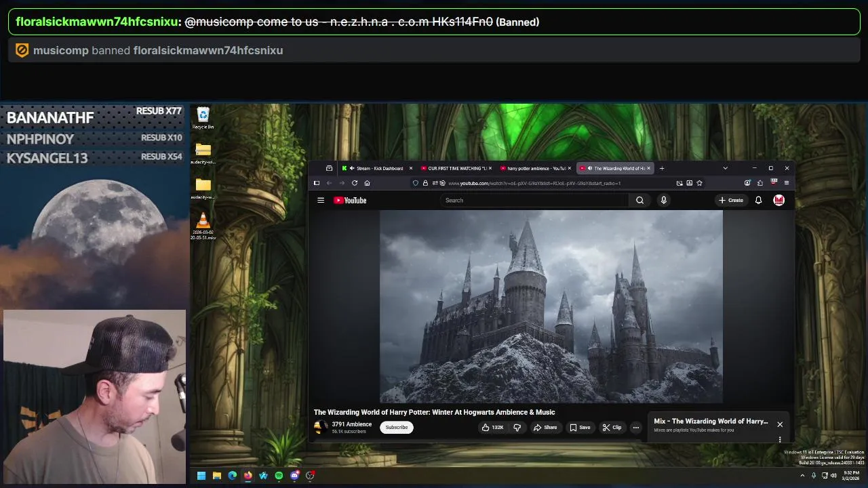Open the sidebar toggle in Firefox toolbar

(x=316, y=183)
